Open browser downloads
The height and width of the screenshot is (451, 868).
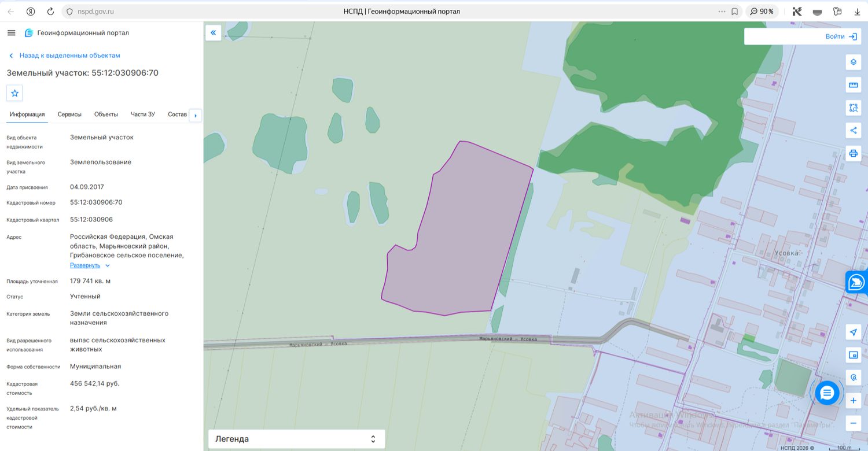coord(857,12)
